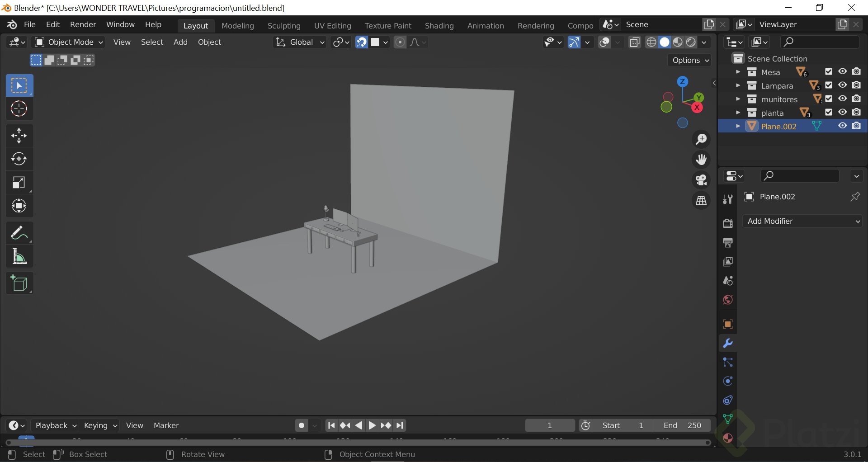Activate the Add Cube tool
The width and height of the screenshot is (868, 462).
(x=19, y=283)
